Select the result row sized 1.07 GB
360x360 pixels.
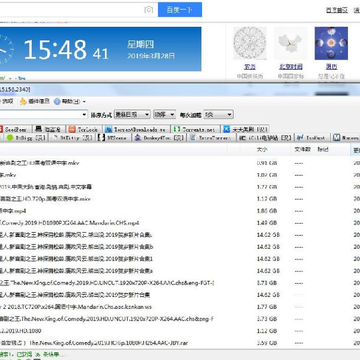pos(180,175)
